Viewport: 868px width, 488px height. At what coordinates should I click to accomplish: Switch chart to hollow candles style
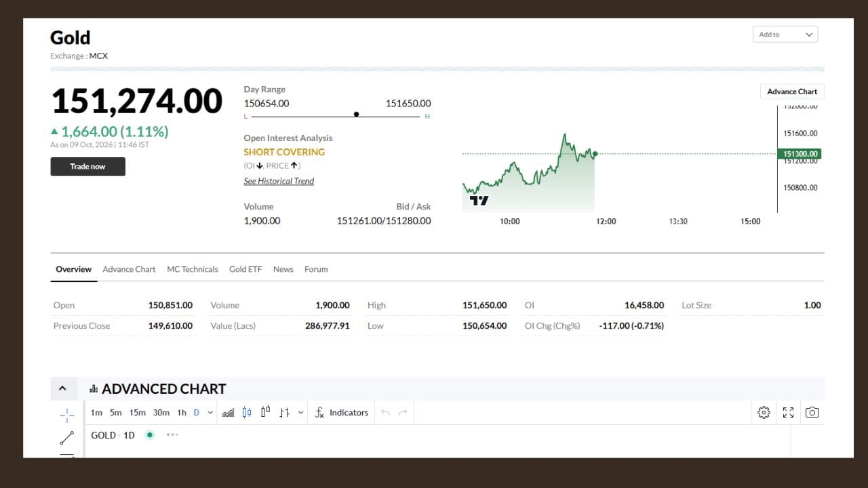(266, 412)
